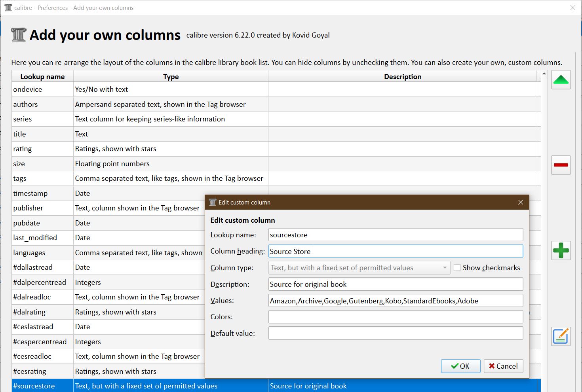
Task: Click the Lookup name input field
Action: (x=395, y=235)
